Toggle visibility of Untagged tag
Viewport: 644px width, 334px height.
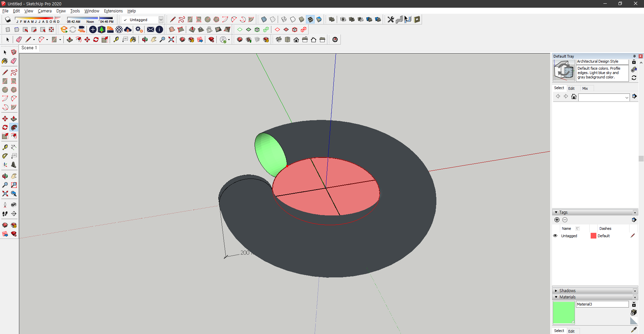click(555, 236)
